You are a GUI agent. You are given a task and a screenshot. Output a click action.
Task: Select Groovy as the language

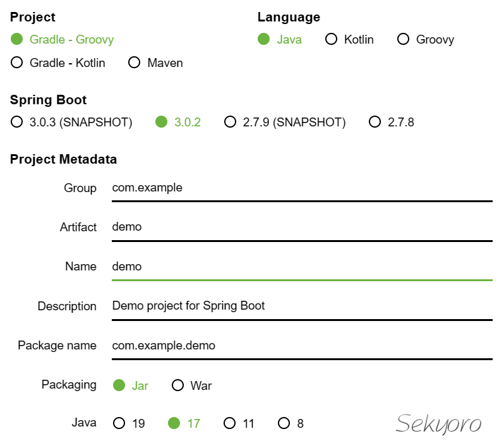tap(403, 39)
